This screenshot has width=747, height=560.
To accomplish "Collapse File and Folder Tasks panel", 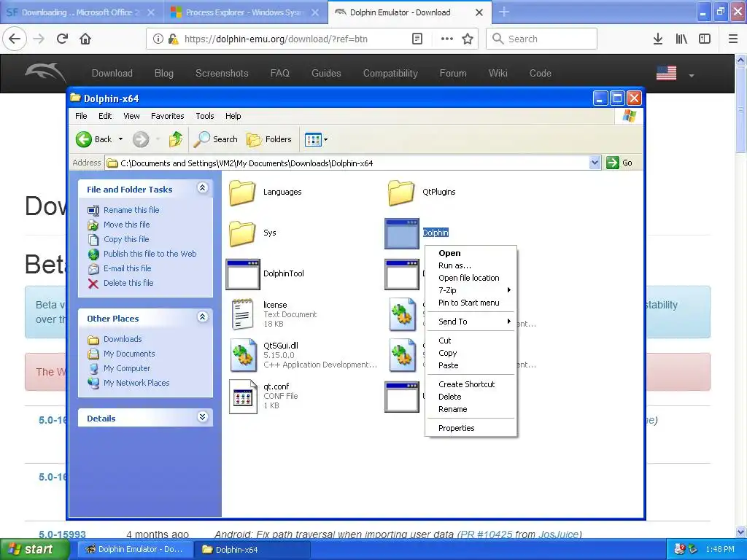I will [x=203, y=188].
